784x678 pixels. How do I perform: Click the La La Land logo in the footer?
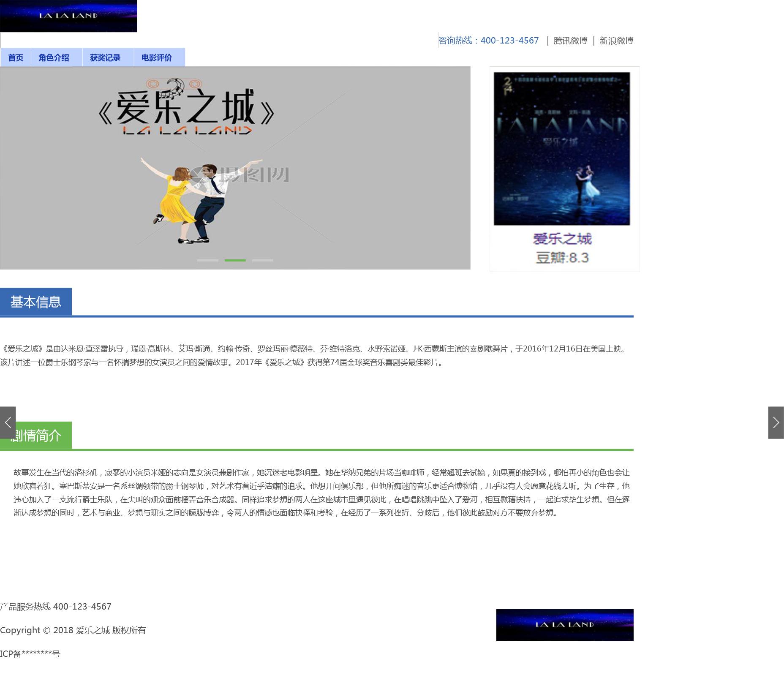coord(565,625)
